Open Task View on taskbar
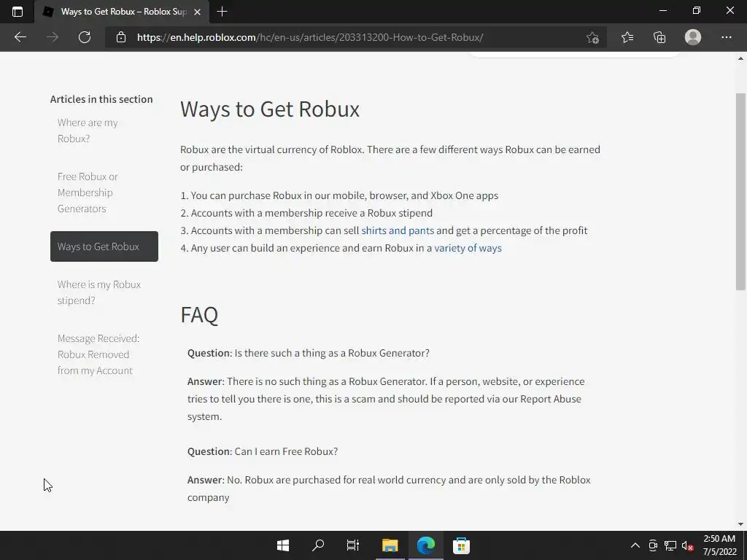 353,545
